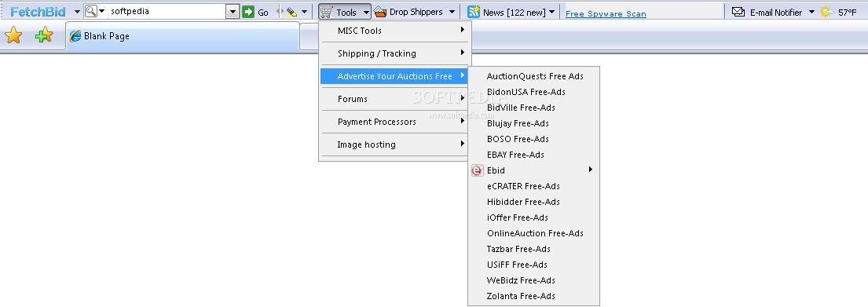This screenshot has width=868, height=307.
Task: Open the Payment Processors submenu
Action: pos(394,121)
